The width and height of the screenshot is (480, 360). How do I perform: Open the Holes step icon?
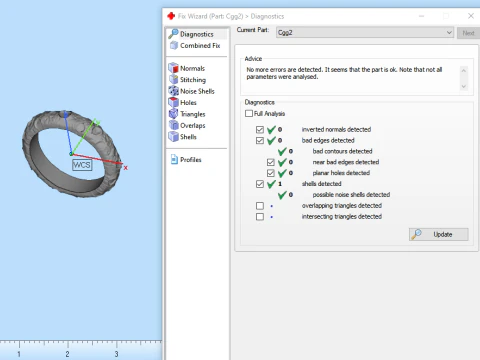point(173,102)
